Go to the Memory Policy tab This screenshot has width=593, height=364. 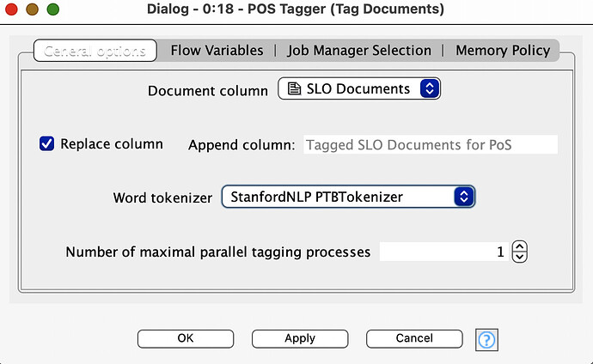pos(503,50)
